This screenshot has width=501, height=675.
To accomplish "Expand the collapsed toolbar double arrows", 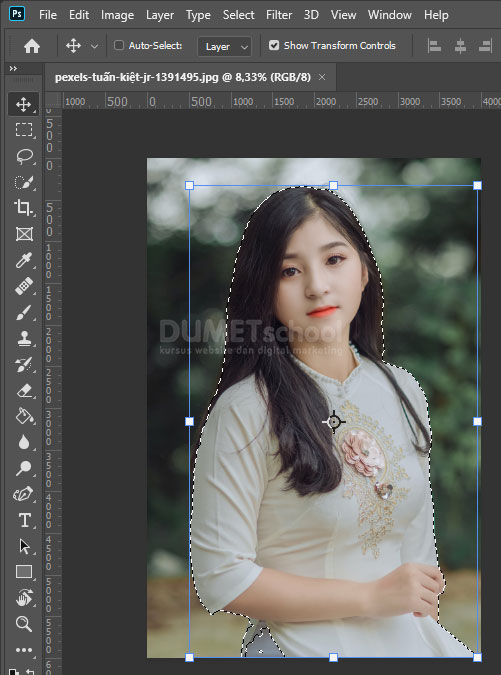I will click(x=13, y=68).
